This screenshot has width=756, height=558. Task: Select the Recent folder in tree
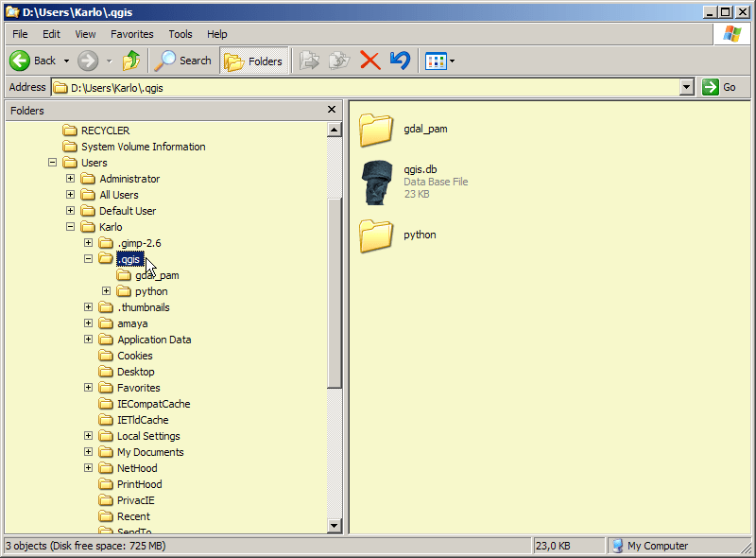pos(133,516)
